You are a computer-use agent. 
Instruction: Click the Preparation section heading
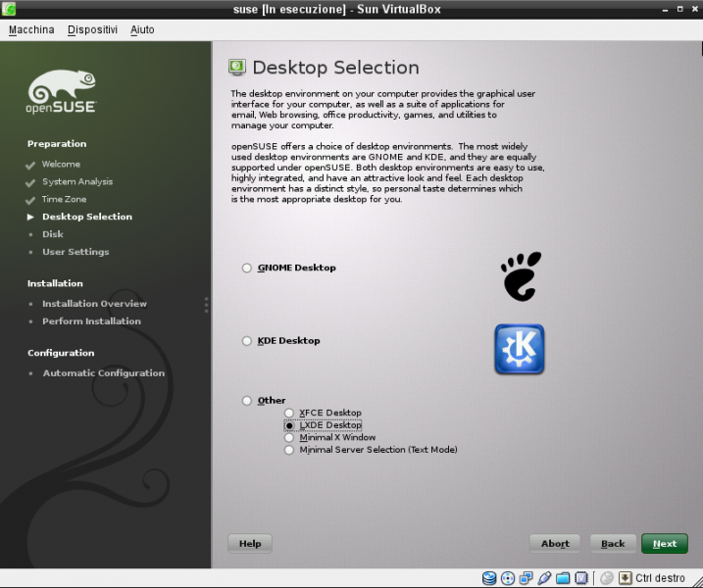click(57, 144)
